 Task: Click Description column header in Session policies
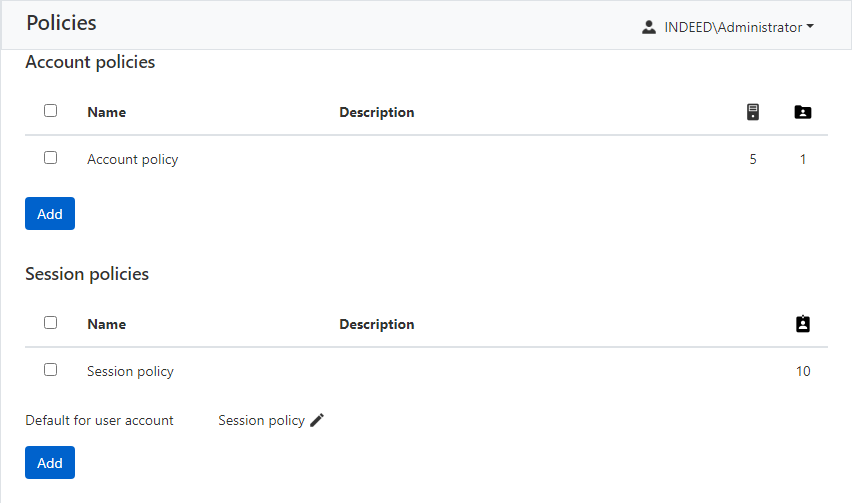click(x=376, y=324)
